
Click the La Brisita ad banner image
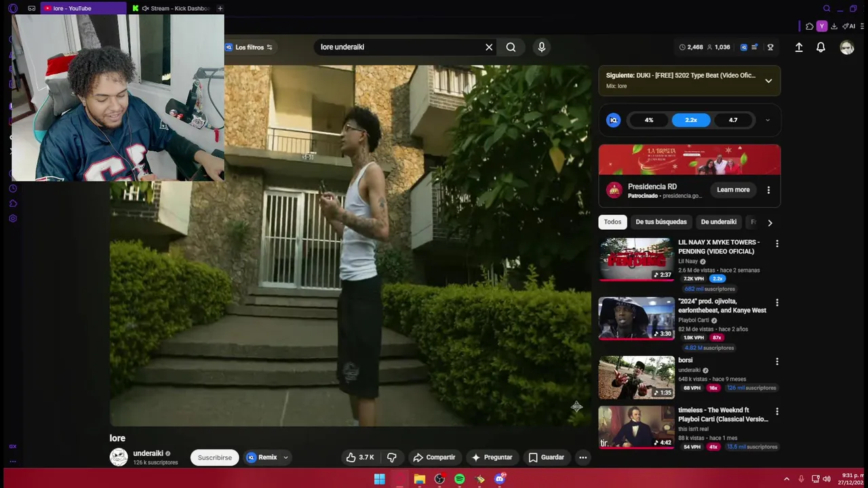pos(689,160)
